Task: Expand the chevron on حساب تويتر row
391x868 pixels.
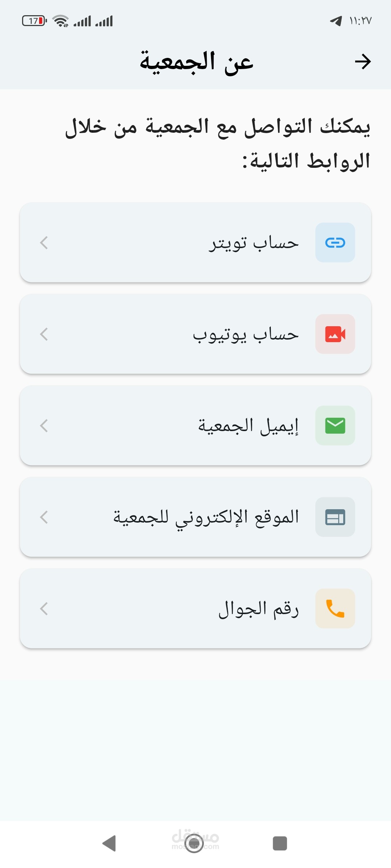Action: [44, 243]
